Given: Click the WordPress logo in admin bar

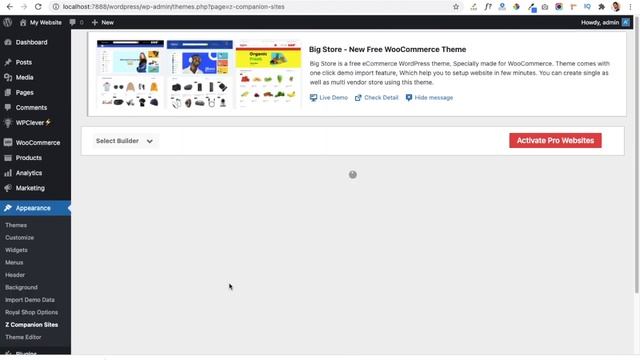Looking at the screenshot, I should [7, 22].
